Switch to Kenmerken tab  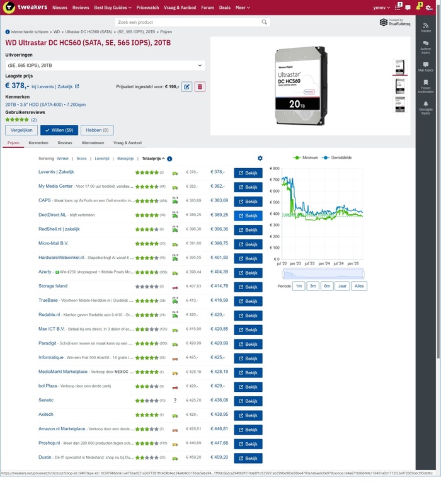[x=38, y=143]
